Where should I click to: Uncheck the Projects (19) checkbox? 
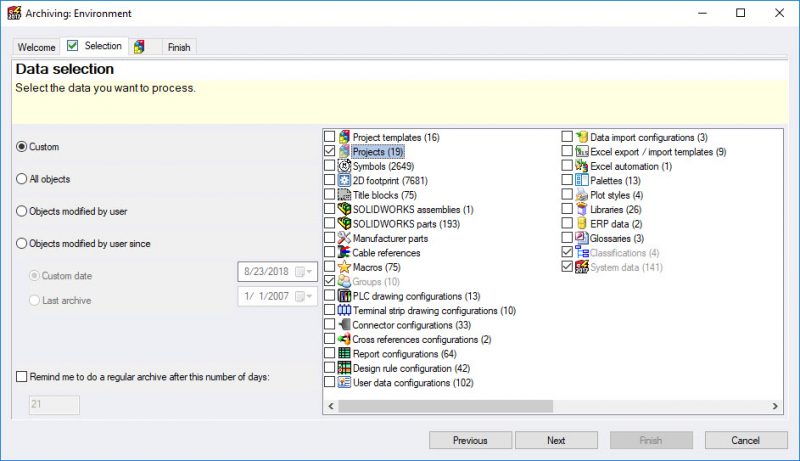tap(330, 151)
